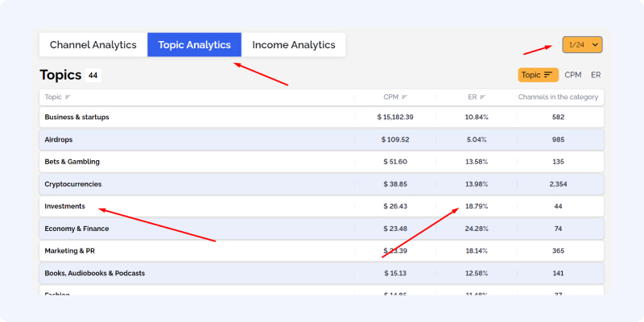Click the 44 topics count badge
Viewport: 644px width, 322px height.
point(93,75)
